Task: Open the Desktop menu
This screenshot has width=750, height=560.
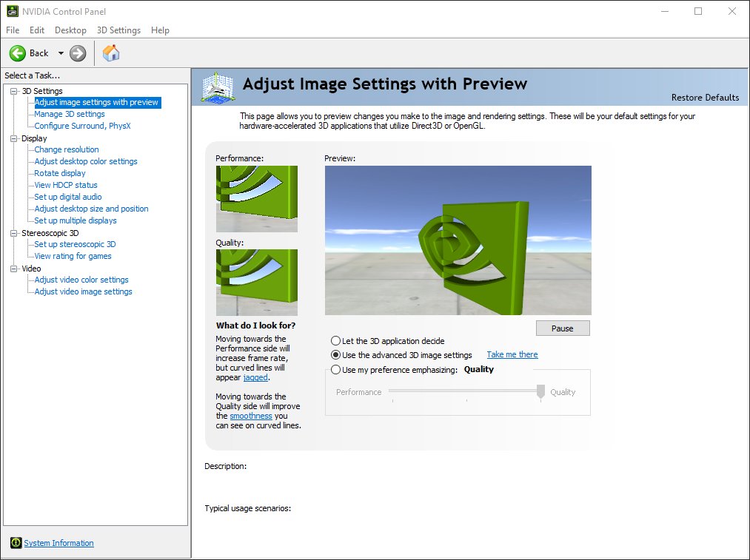Action: (x=70, y=30)
